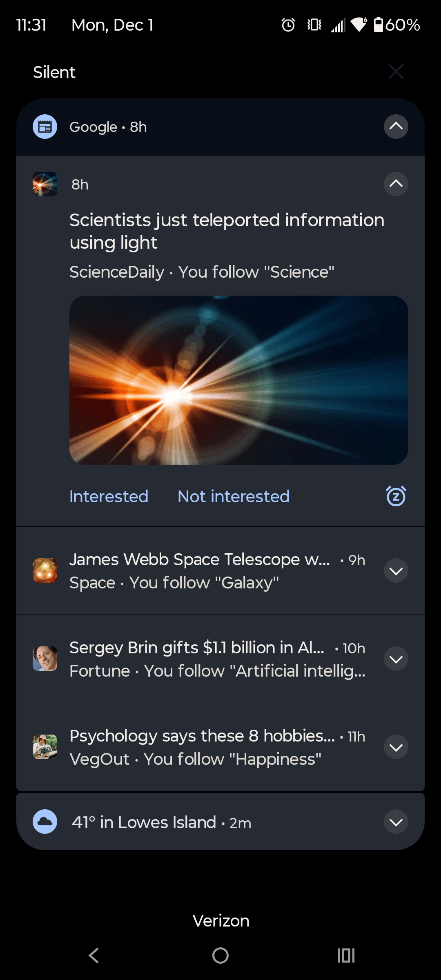Collapse the ScienceDaily teleportation notification
Image resolution: width=441 pixels, height=980 pixels.
pos(396,184)
